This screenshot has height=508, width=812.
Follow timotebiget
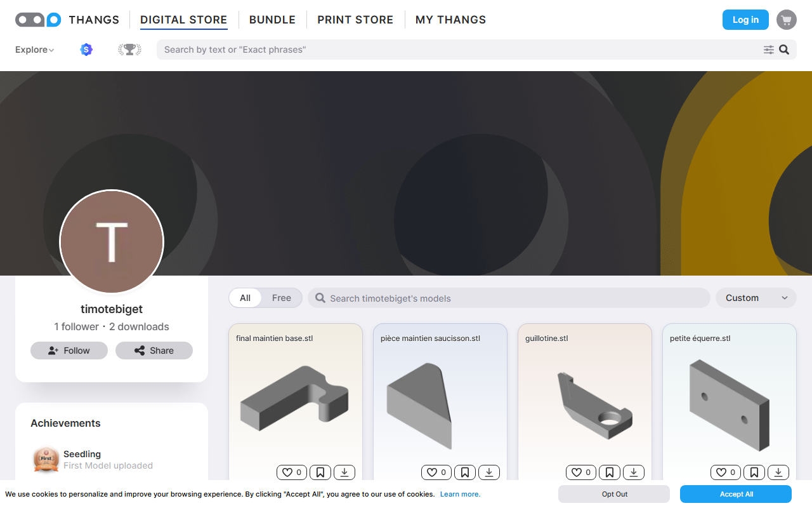pyautogui.click(x=69, y=351)
